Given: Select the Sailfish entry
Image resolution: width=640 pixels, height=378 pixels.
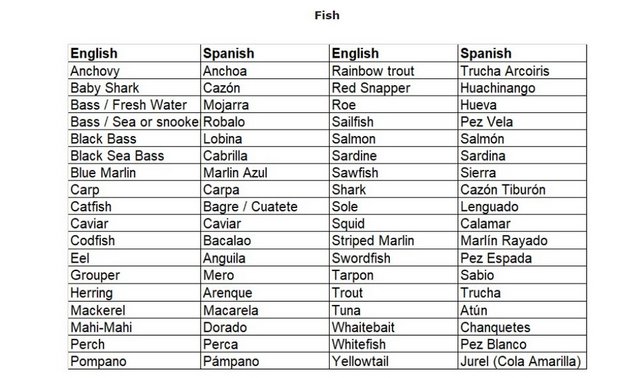Looking at the screenshot, I should click(393, 122).
